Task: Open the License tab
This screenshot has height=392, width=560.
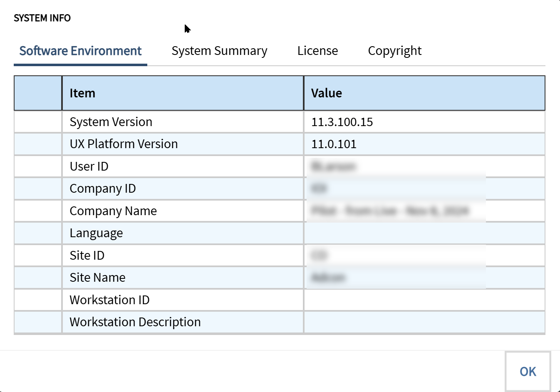Action: click(x=317, y=51)
